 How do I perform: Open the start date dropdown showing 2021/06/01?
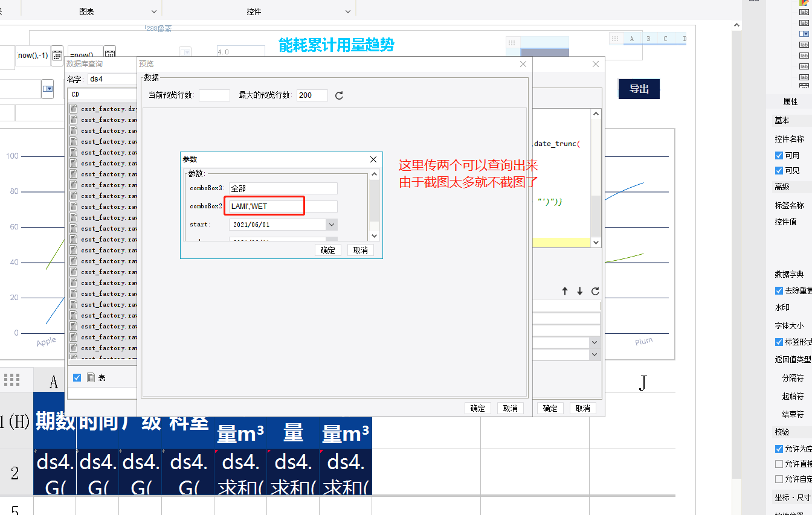pos(331,225)
